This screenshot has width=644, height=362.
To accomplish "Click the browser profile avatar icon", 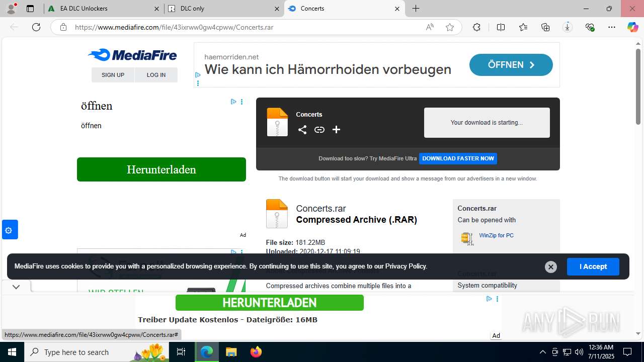I will click(x=11, y=9).
